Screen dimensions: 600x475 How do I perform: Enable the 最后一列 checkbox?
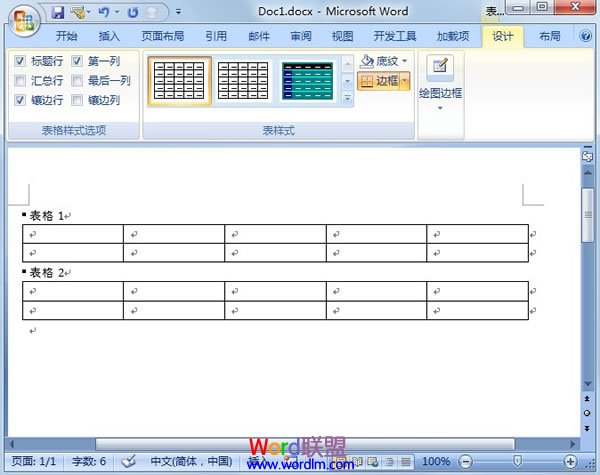click(77, 80)
